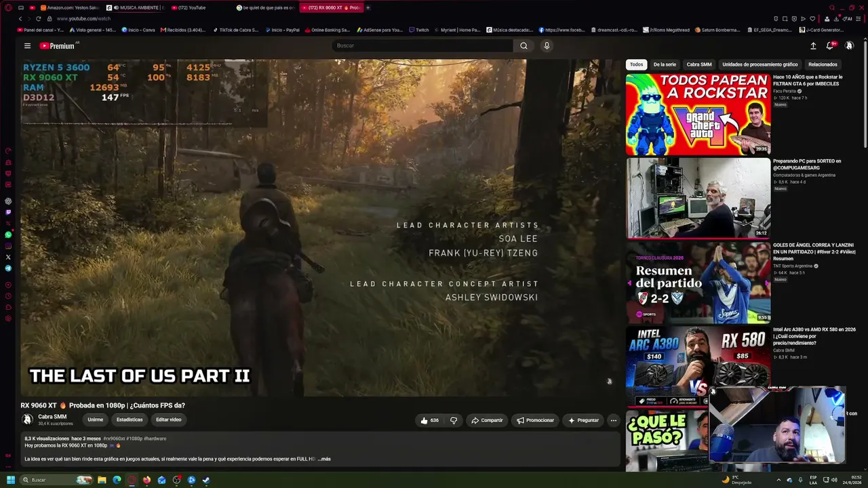
Task: Open Telegram in Opera sidebar
Action: click(x=8, y=268)
